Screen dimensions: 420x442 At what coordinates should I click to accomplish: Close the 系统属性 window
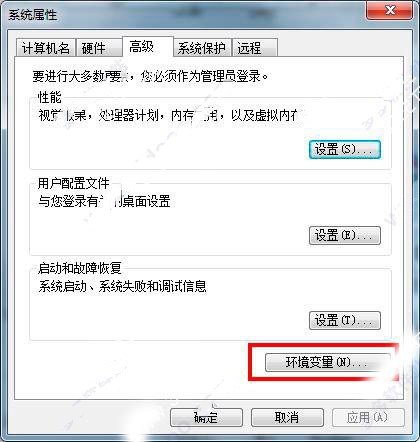(390, 10)
